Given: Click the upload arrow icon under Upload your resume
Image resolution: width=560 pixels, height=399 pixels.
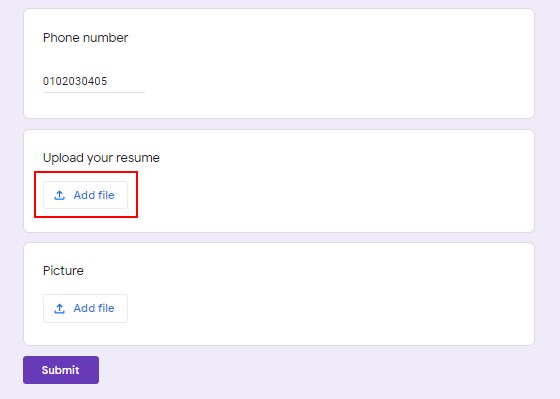Looking at the screenshot, I should coord(59,195).
